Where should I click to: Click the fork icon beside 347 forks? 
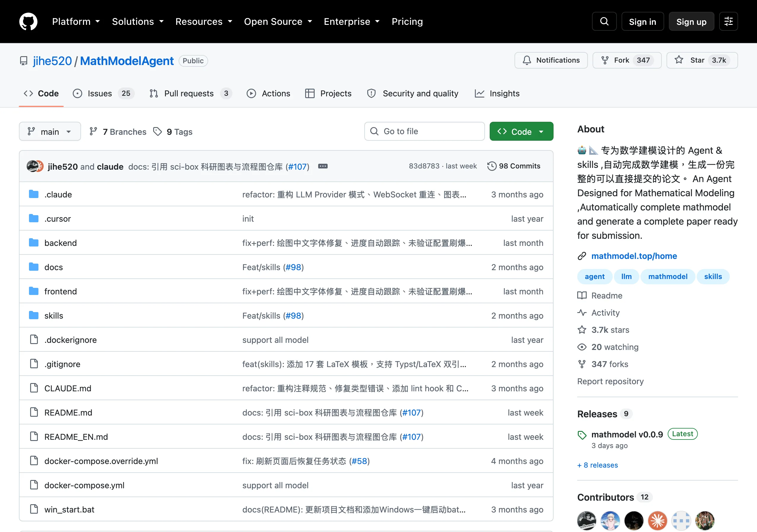582,364
